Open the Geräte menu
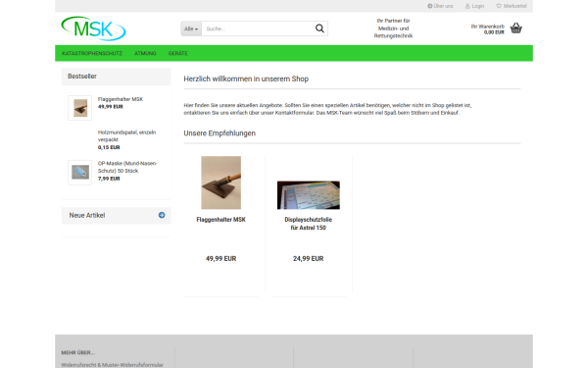 pos(178,53)
